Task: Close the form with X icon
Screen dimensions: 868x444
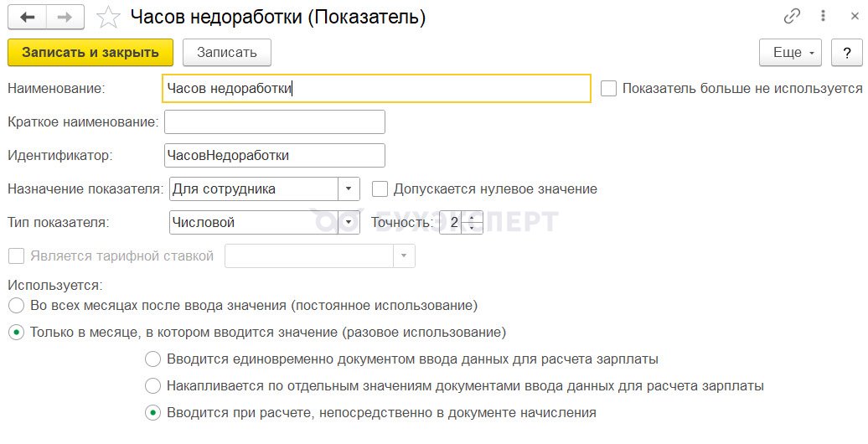Action: pyautogui.click(x=855, y=17)
